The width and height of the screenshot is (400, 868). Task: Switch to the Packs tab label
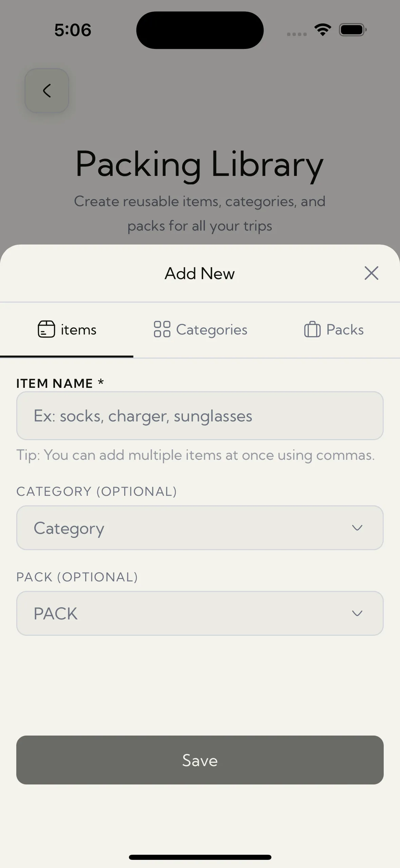click(345, 330)
